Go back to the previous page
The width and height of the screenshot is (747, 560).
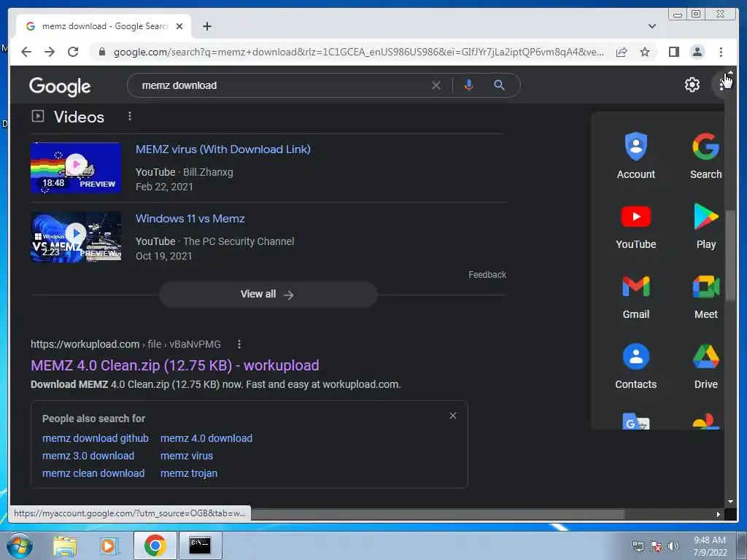coord(26,52)
